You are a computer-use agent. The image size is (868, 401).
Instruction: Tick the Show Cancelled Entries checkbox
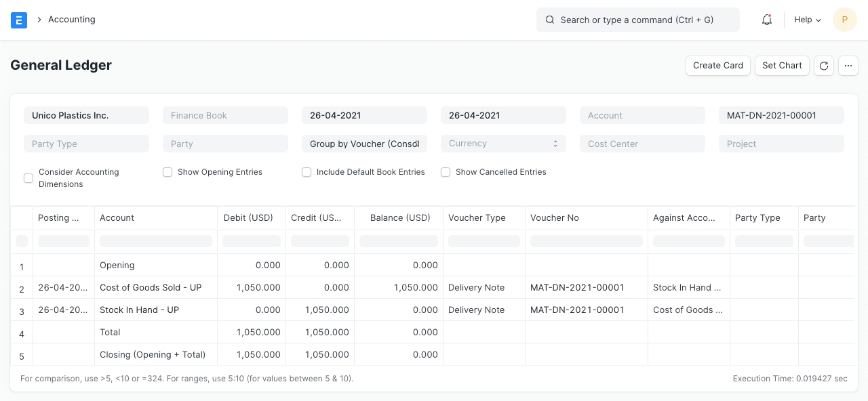coord(446,172)
